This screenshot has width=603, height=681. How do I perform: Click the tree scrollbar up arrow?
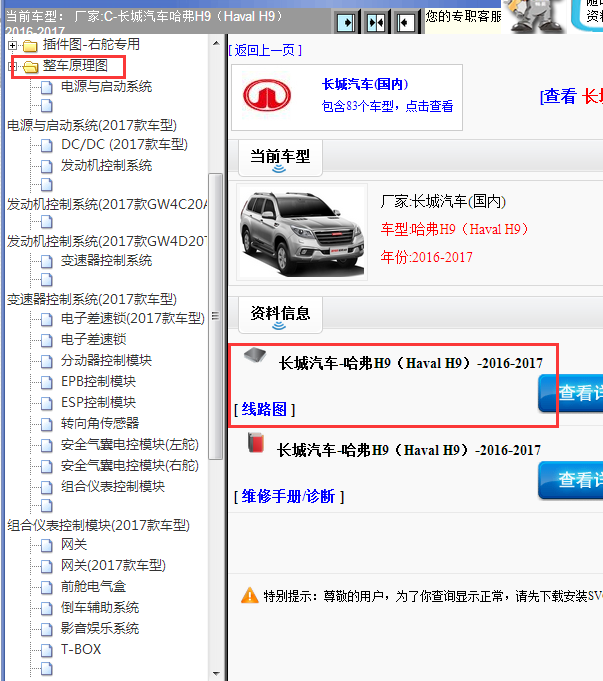[216, 43]
